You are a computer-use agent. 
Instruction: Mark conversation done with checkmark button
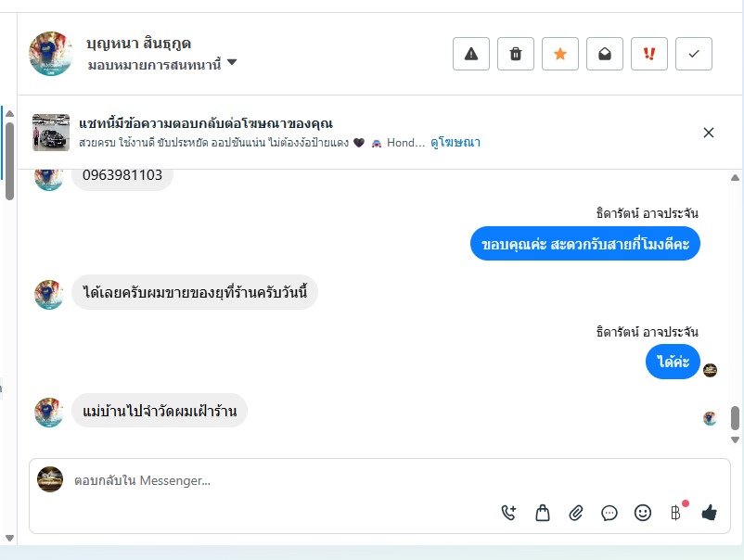click(694, 54)
